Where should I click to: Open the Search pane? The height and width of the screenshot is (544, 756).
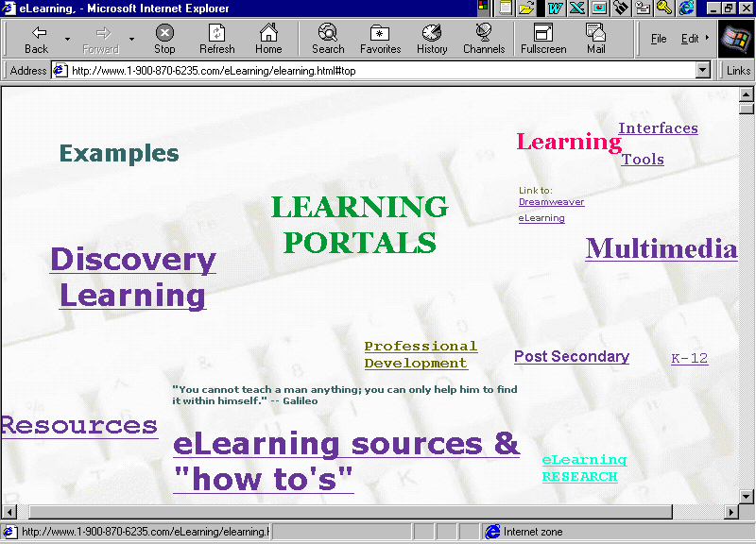click(328, 40)
